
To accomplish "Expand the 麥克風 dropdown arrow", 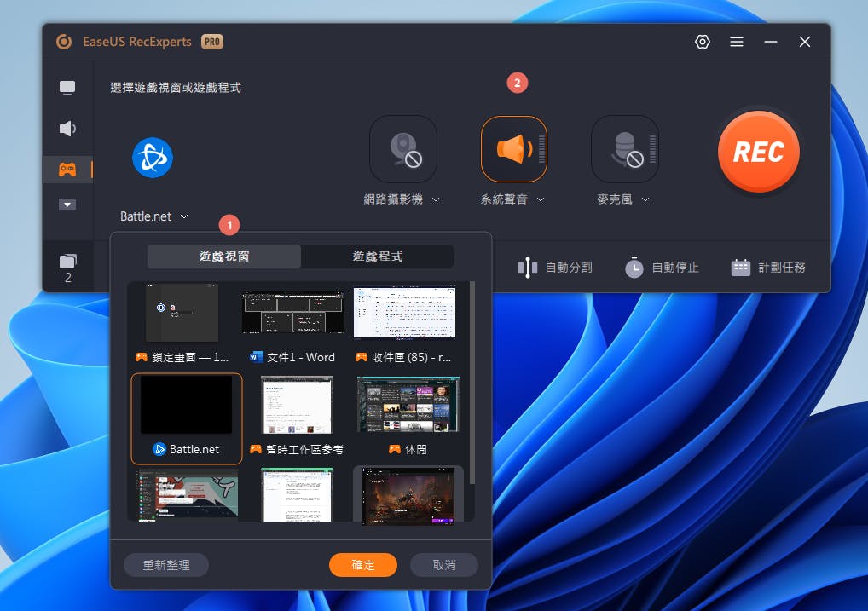I will (x=645, y=199).
